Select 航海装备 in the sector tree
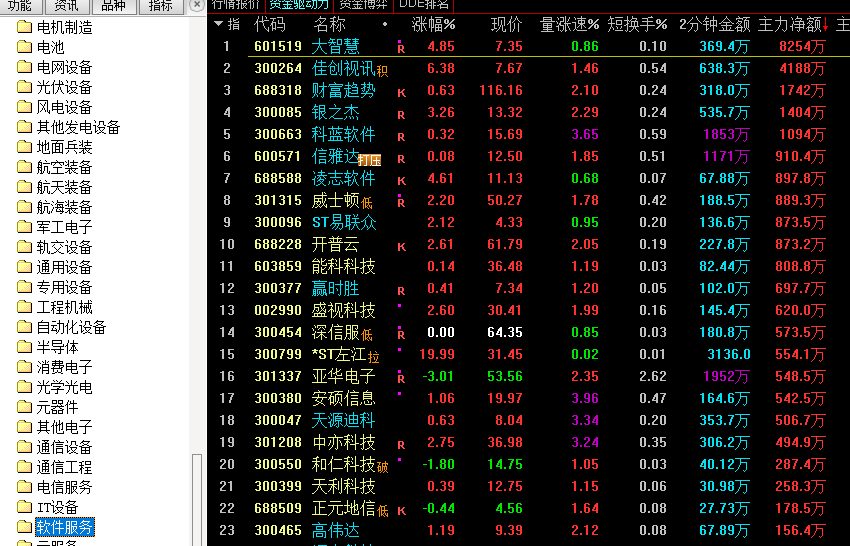 pos(64,207)
